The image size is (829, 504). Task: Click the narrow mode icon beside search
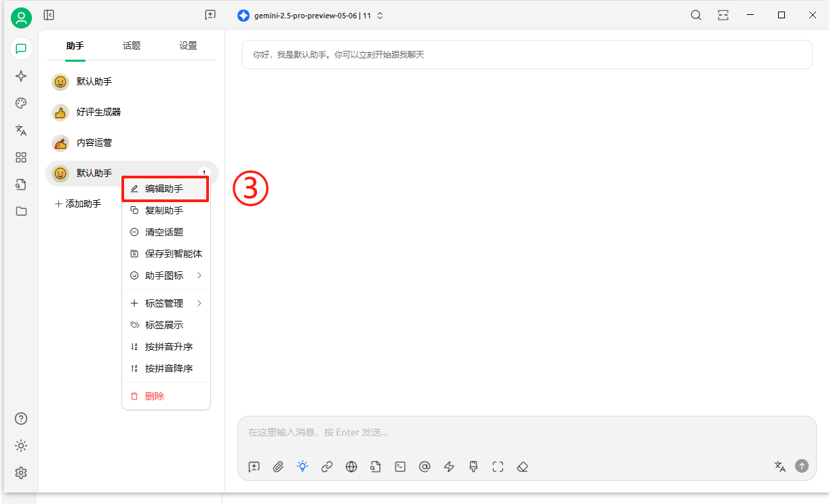(723, 15)
